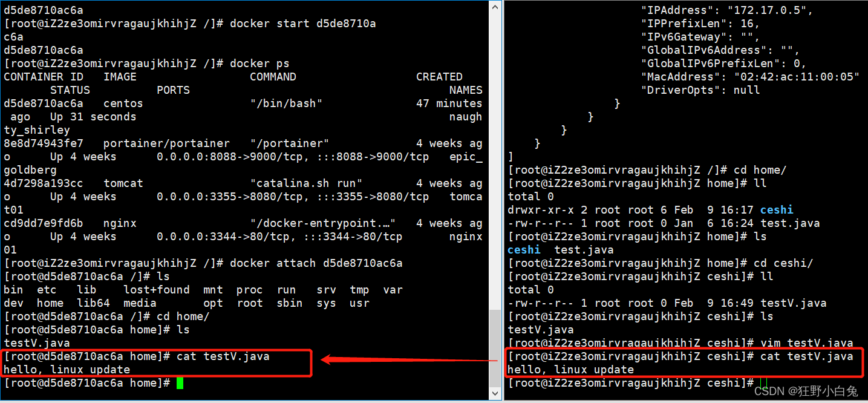Click the "DriverOpts": null line
Image resolution: width=868 pixels, height=403 pixels.
(x=700, y=90)
